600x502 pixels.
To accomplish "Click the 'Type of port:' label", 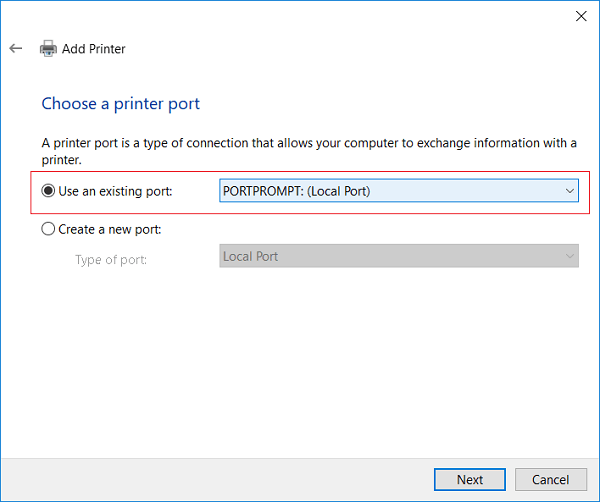I will pyautogui.click(x=110, y=260).
